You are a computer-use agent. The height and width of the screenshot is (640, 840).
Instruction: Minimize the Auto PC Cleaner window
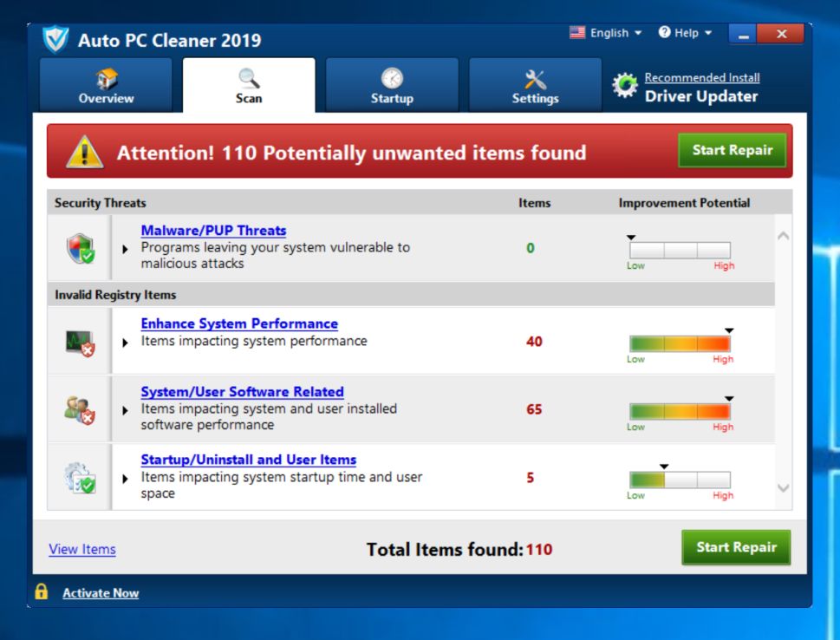(743, 35)
